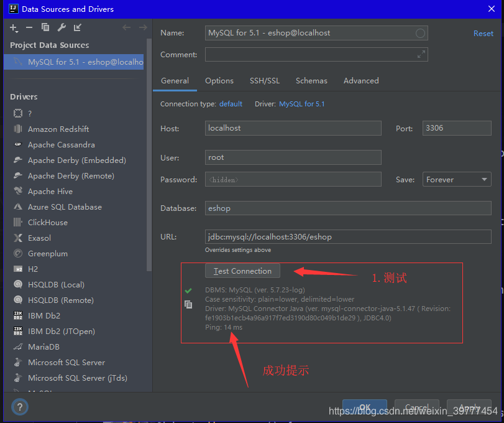Focus the User field

[x=293, y=157]
